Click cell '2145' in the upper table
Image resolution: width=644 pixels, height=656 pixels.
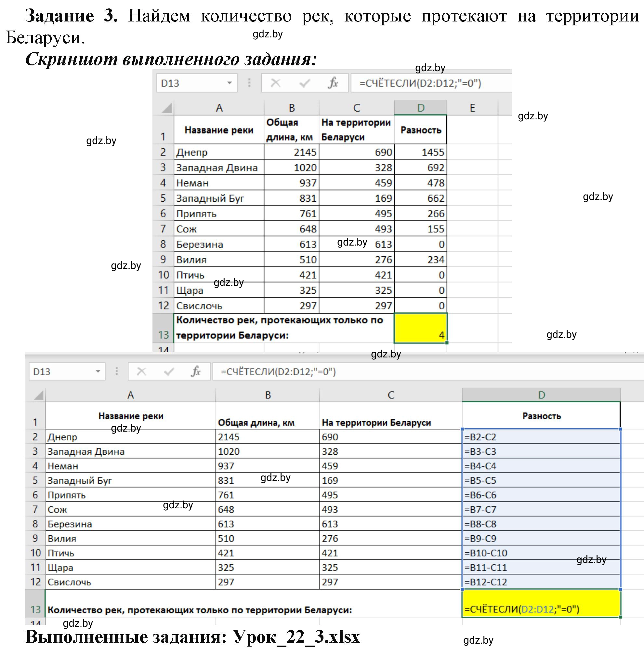point(292,152)
